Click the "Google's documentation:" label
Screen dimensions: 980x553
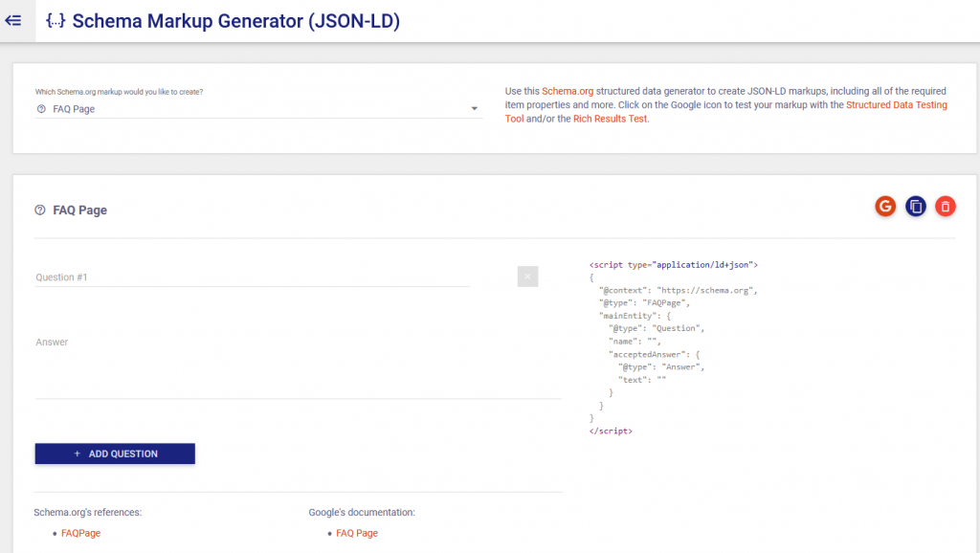point(361,513)
